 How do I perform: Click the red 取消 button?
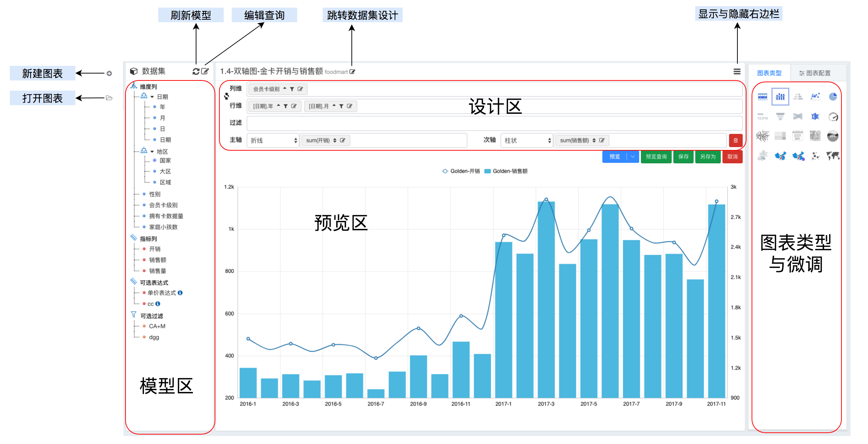point(732,157)
